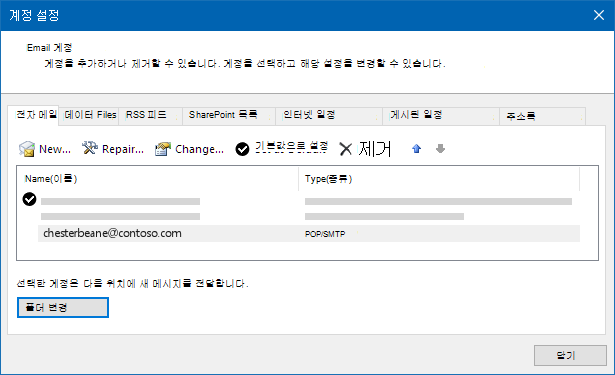Click the 제거 toolbar label
Screen dimensions: 615x375
(x=375, y=149)
